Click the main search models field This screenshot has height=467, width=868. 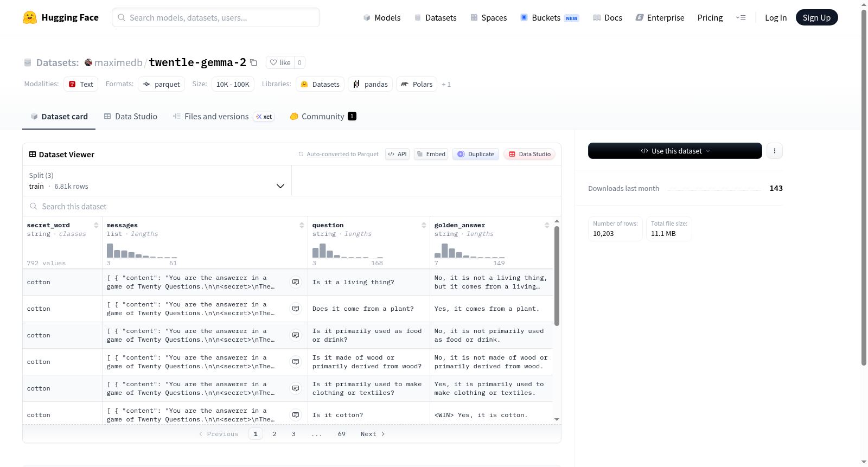click(x=216, y=17)
